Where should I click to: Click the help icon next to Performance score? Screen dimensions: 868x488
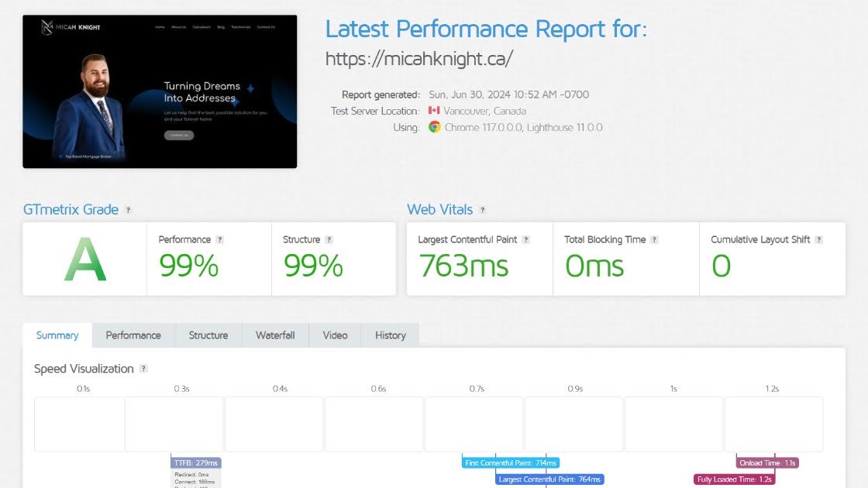click(x=219, y=240)
